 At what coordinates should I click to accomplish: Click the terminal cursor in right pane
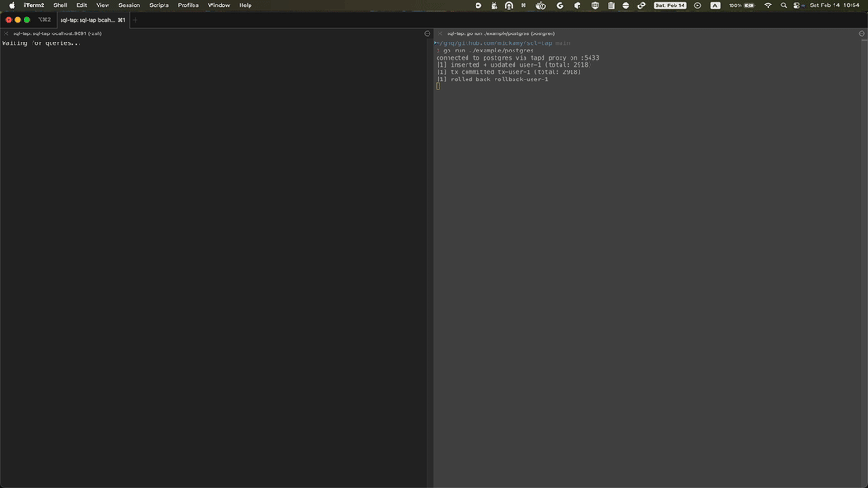tap(438, 87)
